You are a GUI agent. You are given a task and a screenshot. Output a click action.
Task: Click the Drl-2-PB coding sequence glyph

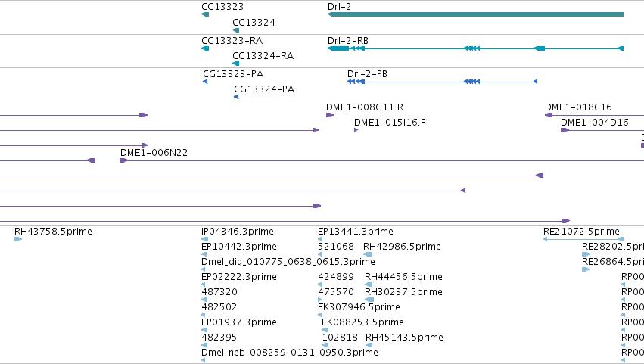pos(443,82)
